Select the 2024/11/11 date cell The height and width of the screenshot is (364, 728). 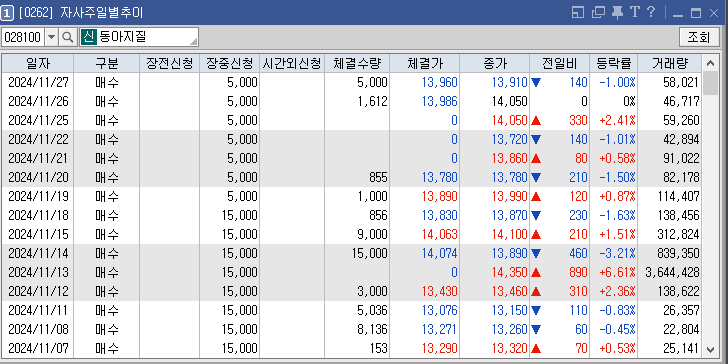[38, 310]
